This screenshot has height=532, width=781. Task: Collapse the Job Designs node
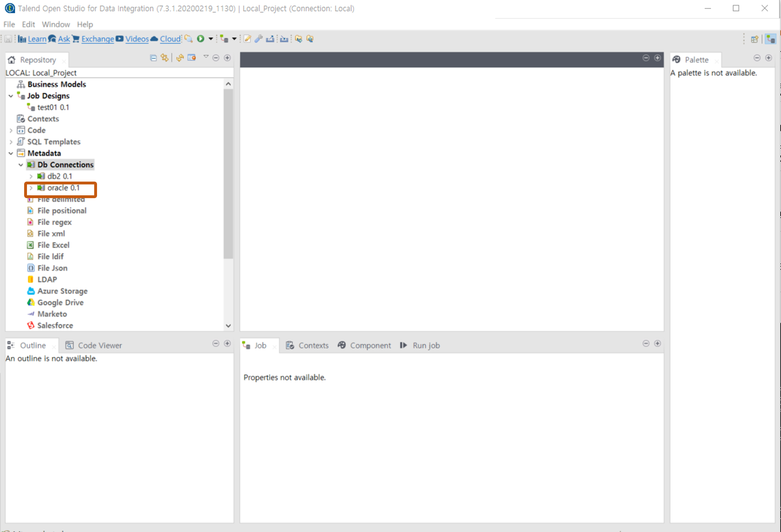[x=10, y=96]
